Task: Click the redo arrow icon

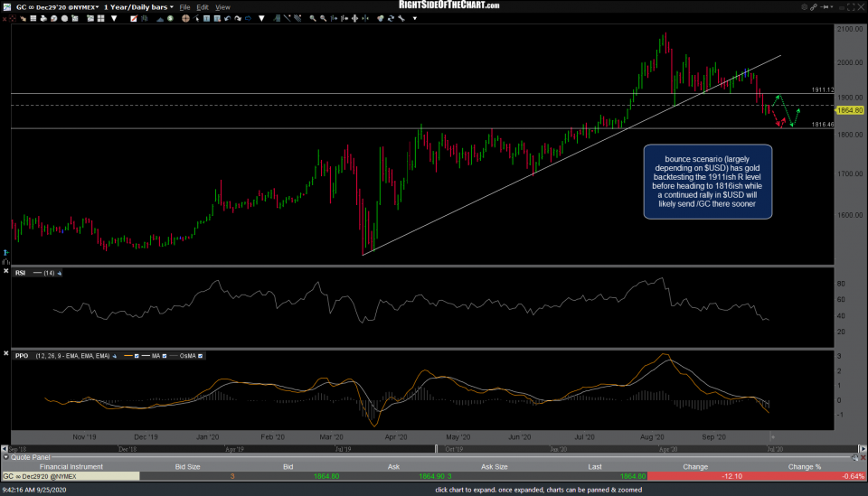Action: tap(238, 18)
